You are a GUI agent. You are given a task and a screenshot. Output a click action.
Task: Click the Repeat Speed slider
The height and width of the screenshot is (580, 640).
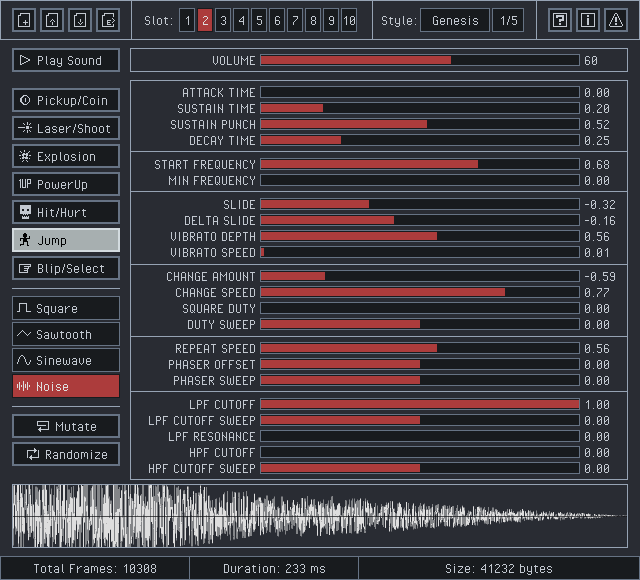[x=420, y=348]
